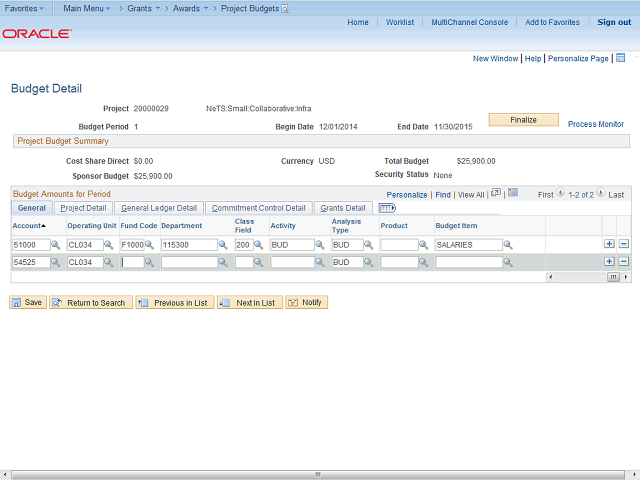Open the Favorites dropdown menu
640x480 pixels.
[x=26, y=8]
